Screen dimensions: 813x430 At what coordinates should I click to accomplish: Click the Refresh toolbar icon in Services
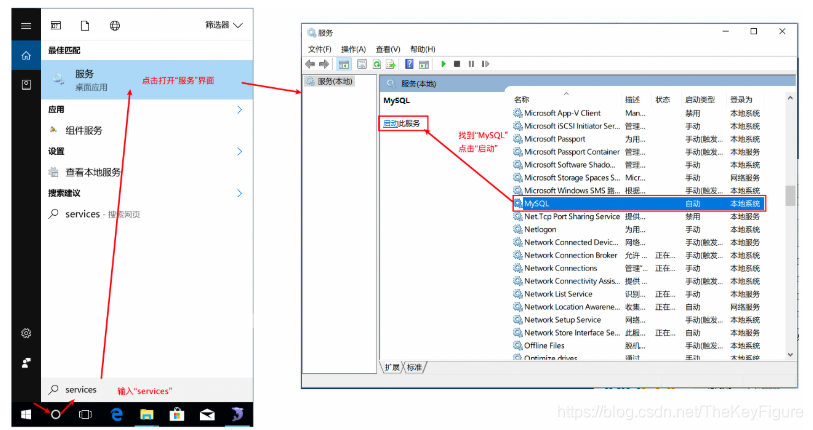pyautogui.click(x=376, y=64)
